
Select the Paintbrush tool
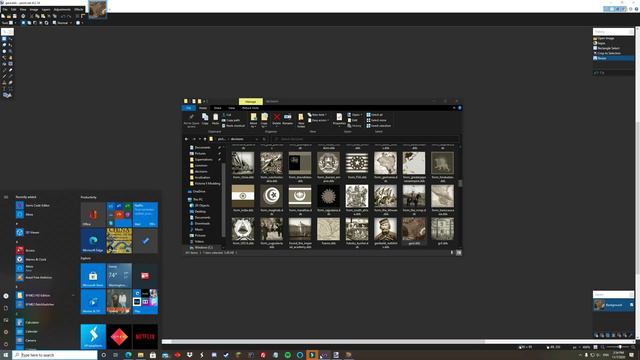point(4,70)
